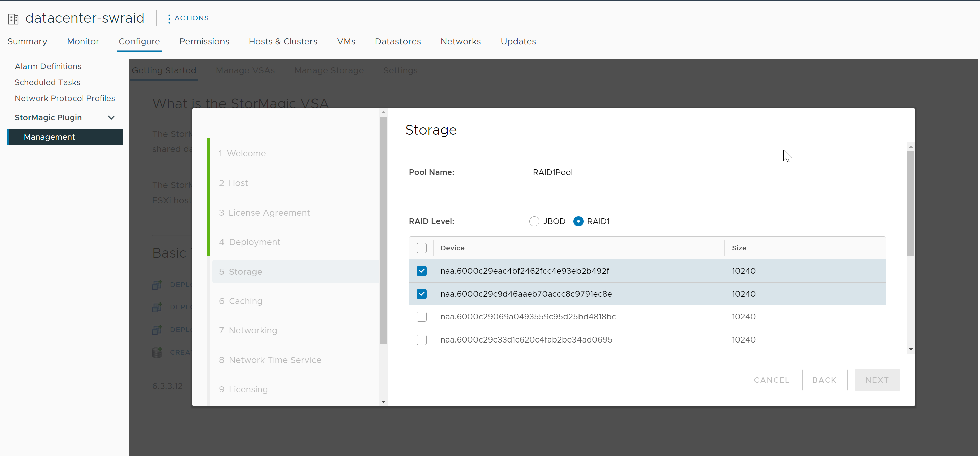
Task: Open the ACTIONS menu
Action: (188, 18)
